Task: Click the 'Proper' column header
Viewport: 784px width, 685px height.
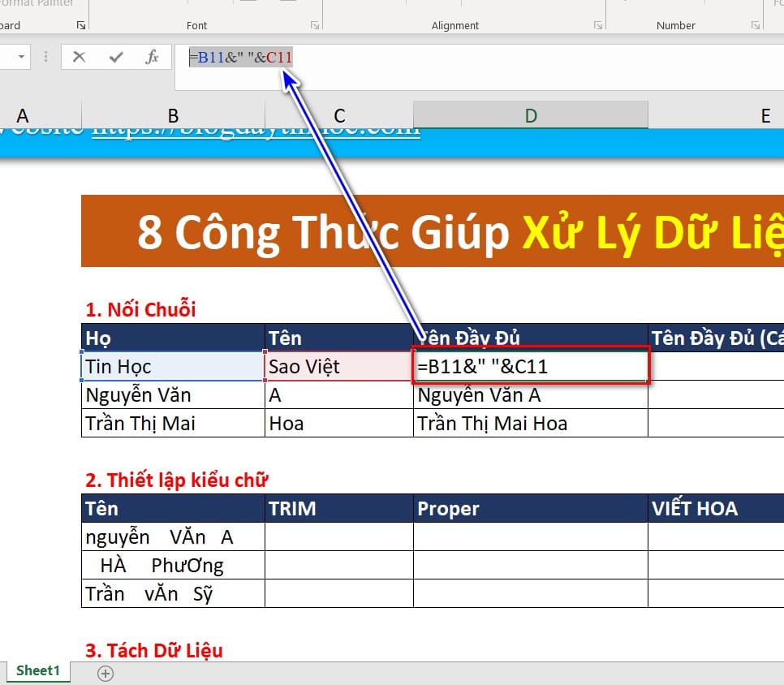Action: coord(531,509)
